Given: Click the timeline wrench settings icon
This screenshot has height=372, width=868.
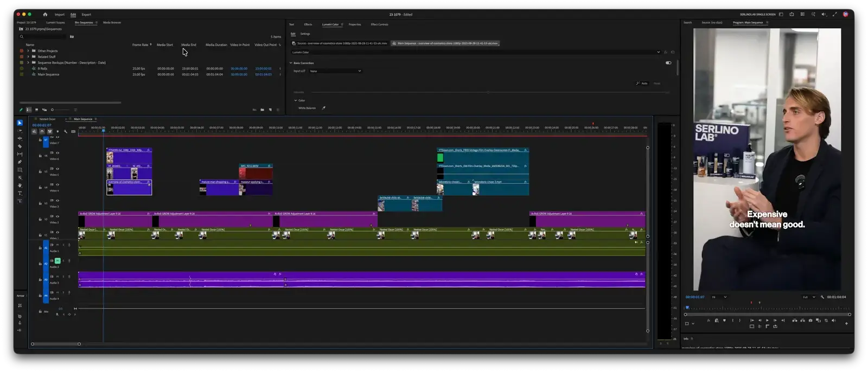Looking at the screenshot, I should click(x=65, y=131).
